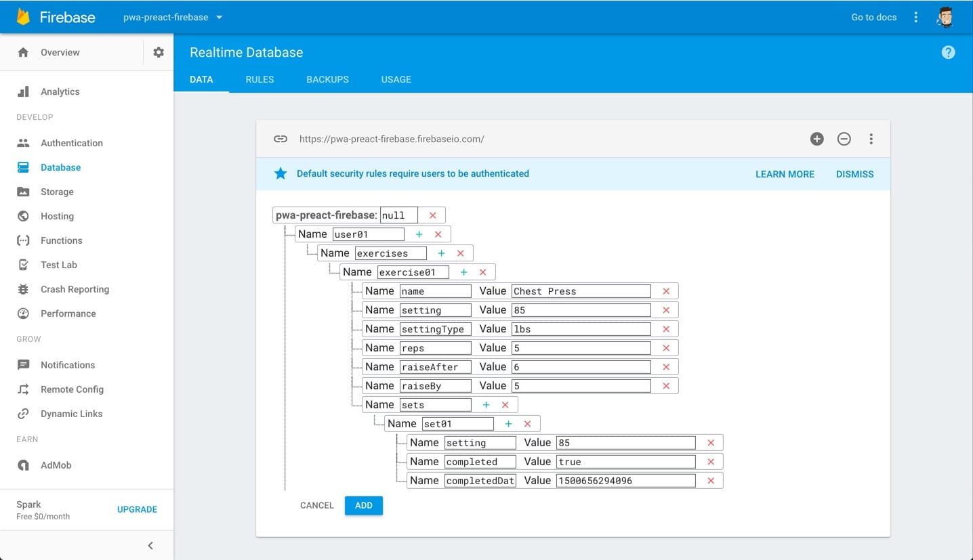Screen dimensions: 973x560
Task: Open the database panel three-dot menu
Action: click(x=871, y=139)
